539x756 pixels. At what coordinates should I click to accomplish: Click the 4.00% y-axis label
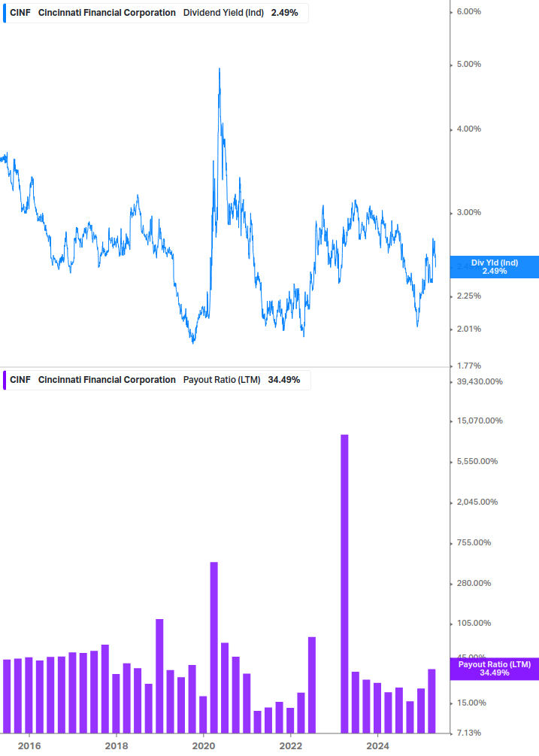pyautogui.click(x=468, y=129)
